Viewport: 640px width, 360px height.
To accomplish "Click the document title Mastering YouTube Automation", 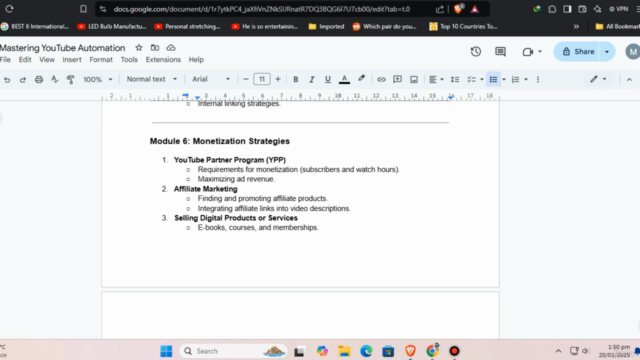I will pos(62,48).
